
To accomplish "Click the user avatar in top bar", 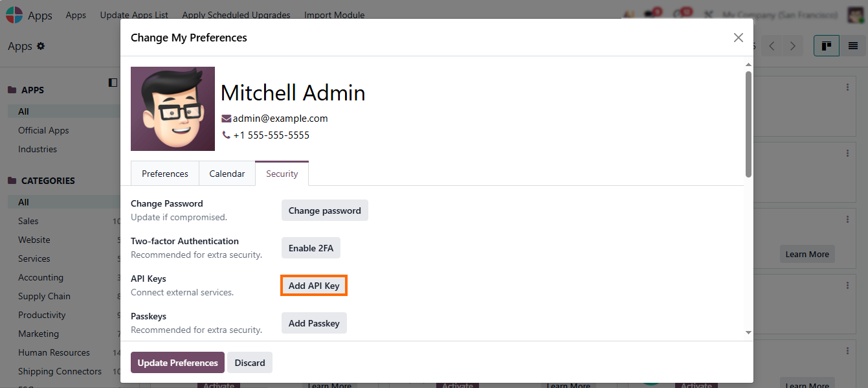I will [854, 15].
